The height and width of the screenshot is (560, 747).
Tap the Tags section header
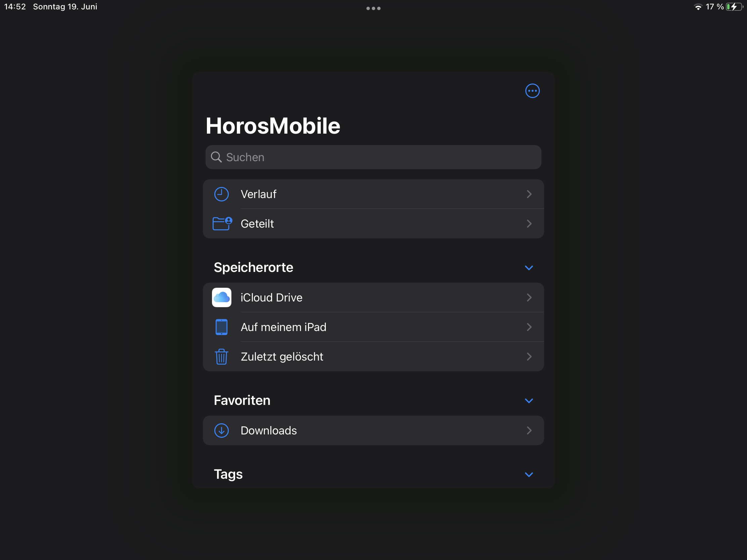pos(228,474)
